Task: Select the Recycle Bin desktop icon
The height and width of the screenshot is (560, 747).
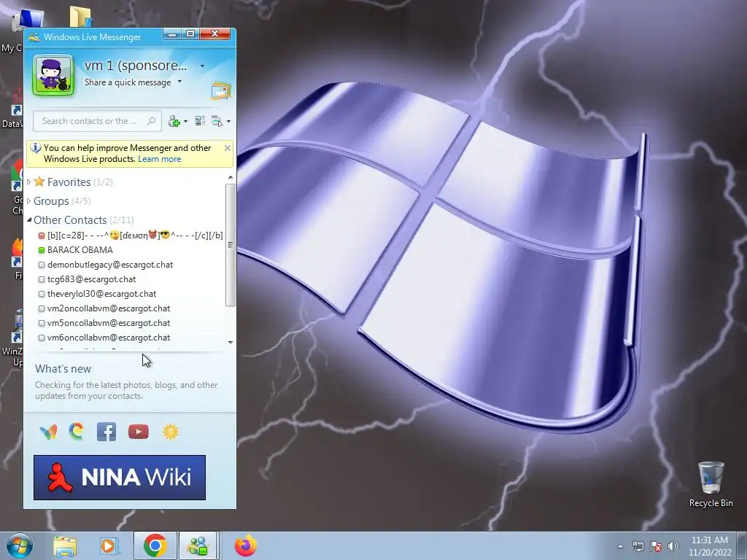Action: point(711,485)
